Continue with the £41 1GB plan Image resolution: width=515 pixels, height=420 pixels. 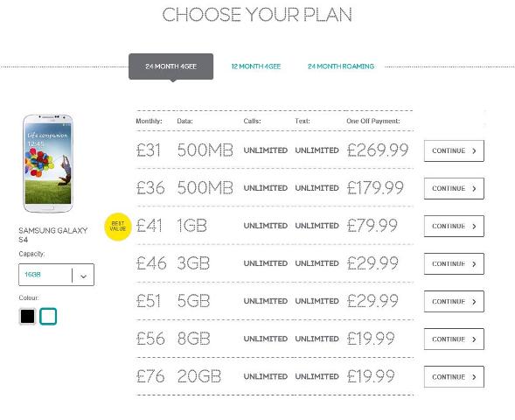454,226
